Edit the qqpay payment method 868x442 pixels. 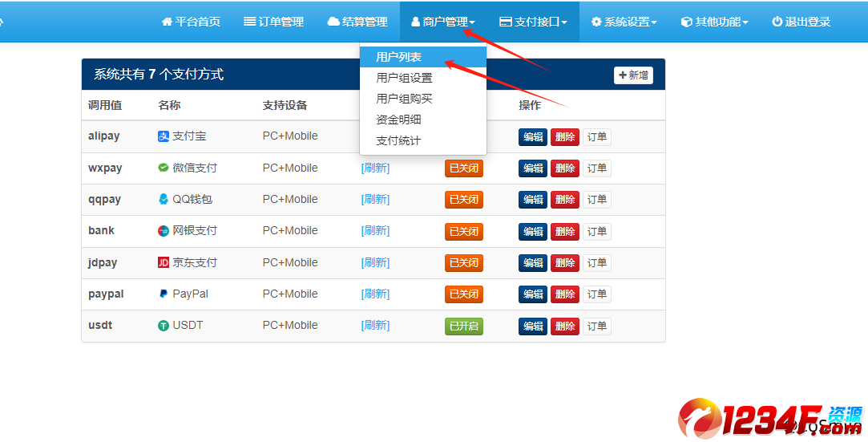[533, 200]
